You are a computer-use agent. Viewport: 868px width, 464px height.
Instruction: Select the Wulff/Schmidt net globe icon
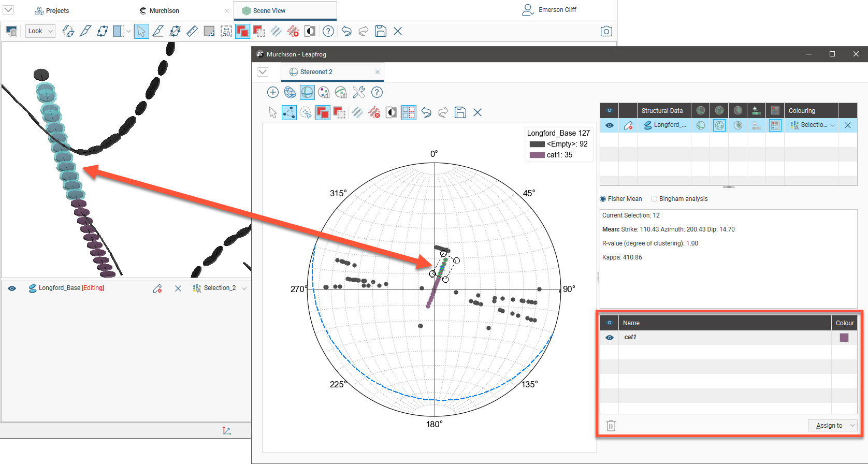pos(290,92)
